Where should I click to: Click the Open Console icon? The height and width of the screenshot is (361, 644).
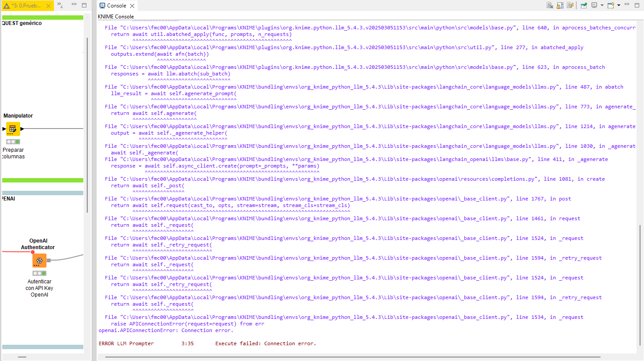coord(611,5)
